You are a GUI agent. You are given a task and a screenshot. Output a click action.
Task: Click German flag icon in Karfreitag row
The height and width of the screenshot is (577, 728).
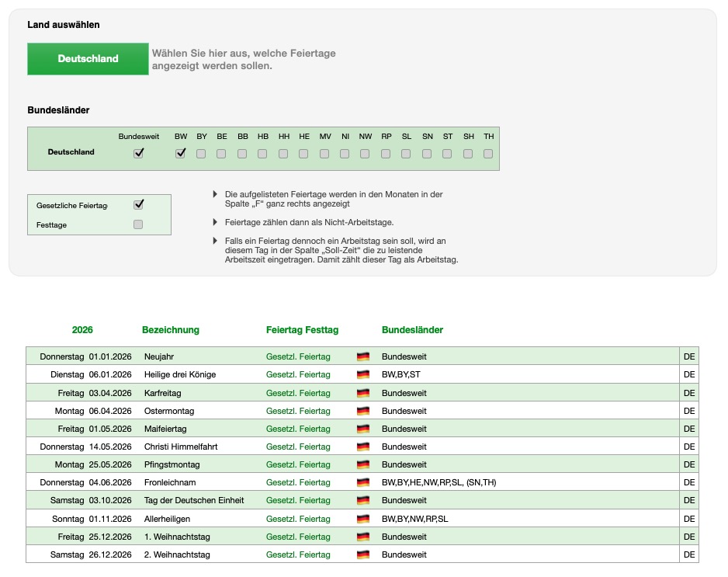click(x=362, y=393)
